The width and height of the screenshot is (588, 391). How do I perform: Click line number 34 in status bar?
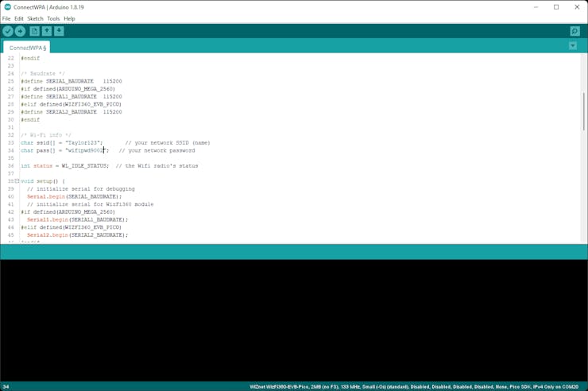[x=6, y=386]
